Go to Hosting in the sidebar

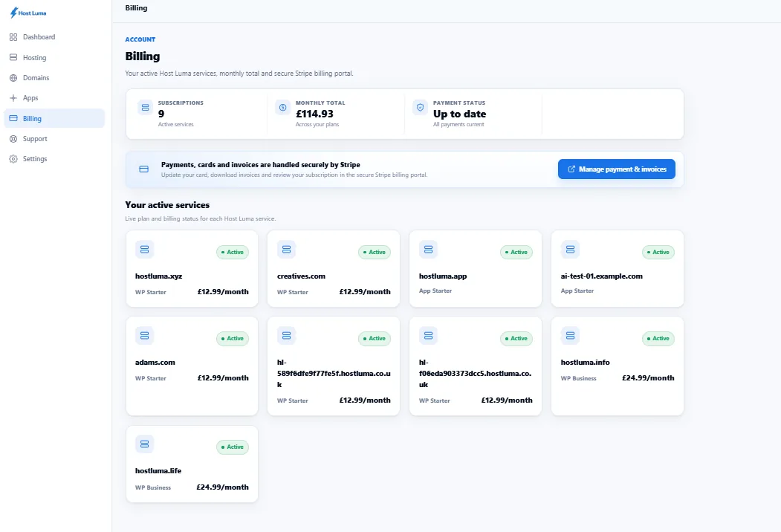[x=54, y=57]
